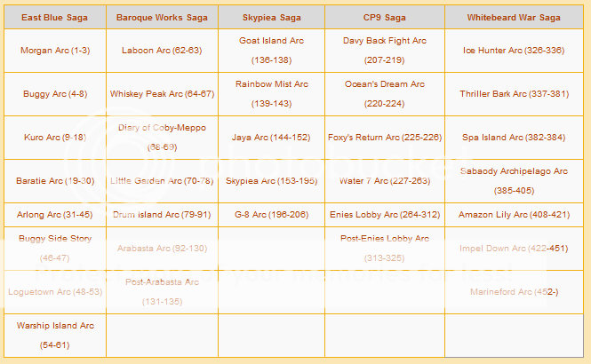
Task: Open Thriller Bark Arc (337-381) link
Action: click(514, 94)
